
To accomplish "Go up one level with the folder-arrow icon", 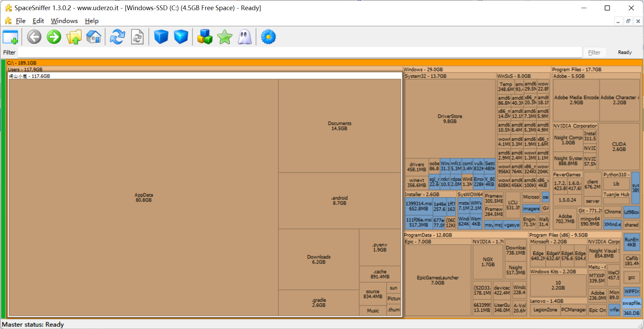I will tap(74, 37).
